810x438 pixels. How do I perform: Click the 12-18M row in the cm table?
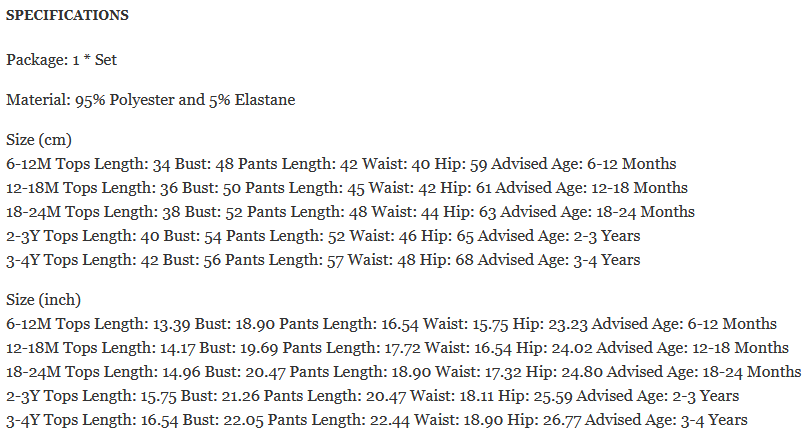(x=347, y=188)
